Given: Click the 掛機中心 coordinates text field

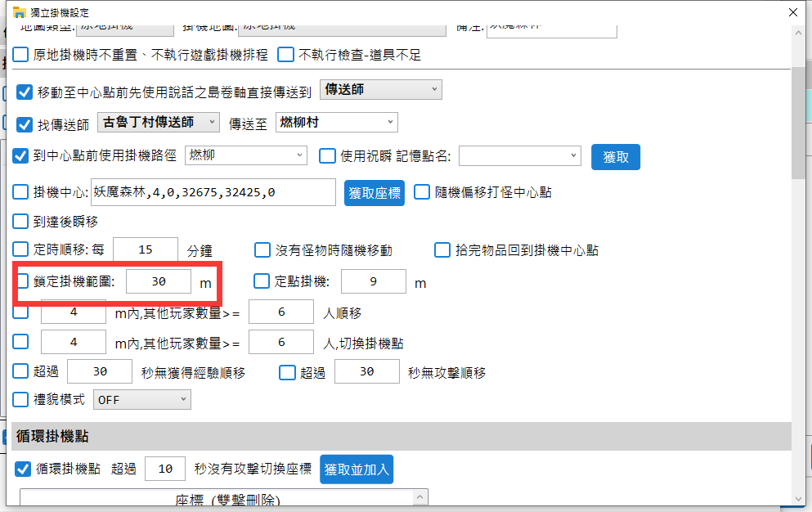Looking at the screenshot, I should pyautogui.click(x=213, y=192).
